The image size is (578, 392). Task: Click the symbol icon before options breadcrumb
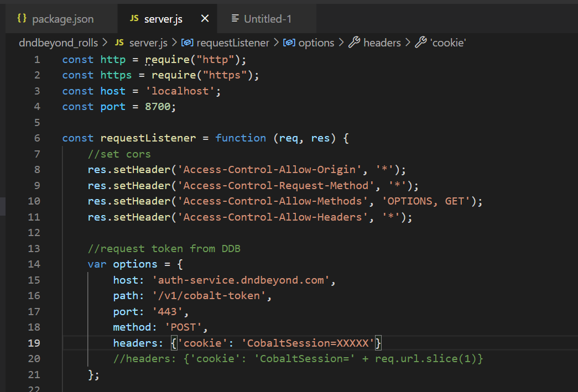point(289,43)
